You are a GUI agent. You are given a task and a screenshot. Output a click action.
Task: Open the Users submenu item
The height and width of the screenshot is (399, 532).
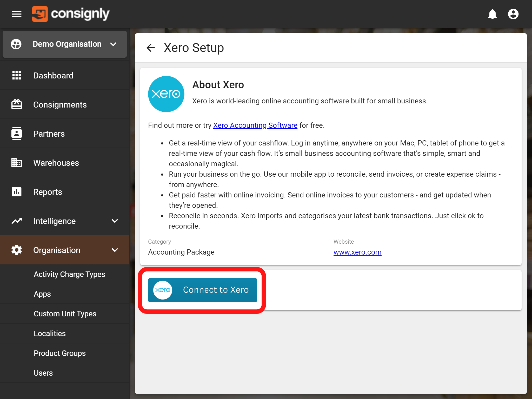pos(65,373)
